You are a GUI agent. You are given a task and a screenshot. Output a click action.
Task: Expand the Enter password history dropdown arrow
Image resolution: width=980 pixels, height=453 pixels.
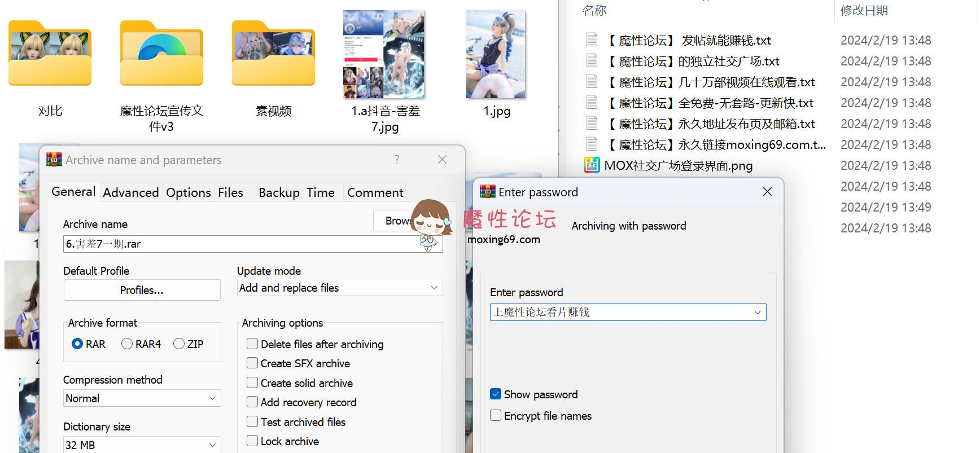758,312
